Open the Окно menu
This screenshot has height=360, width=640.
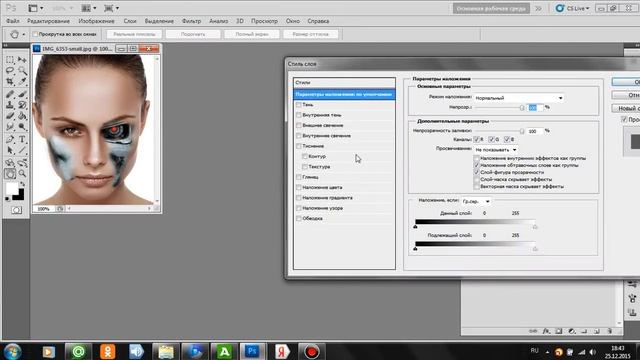pyautogui.click(x=293, y=21)
